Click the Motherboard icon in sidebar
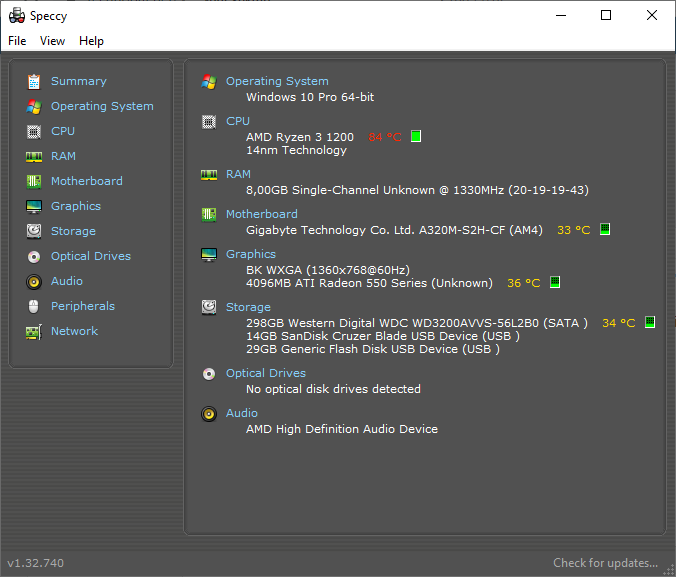 coord(34,182)
